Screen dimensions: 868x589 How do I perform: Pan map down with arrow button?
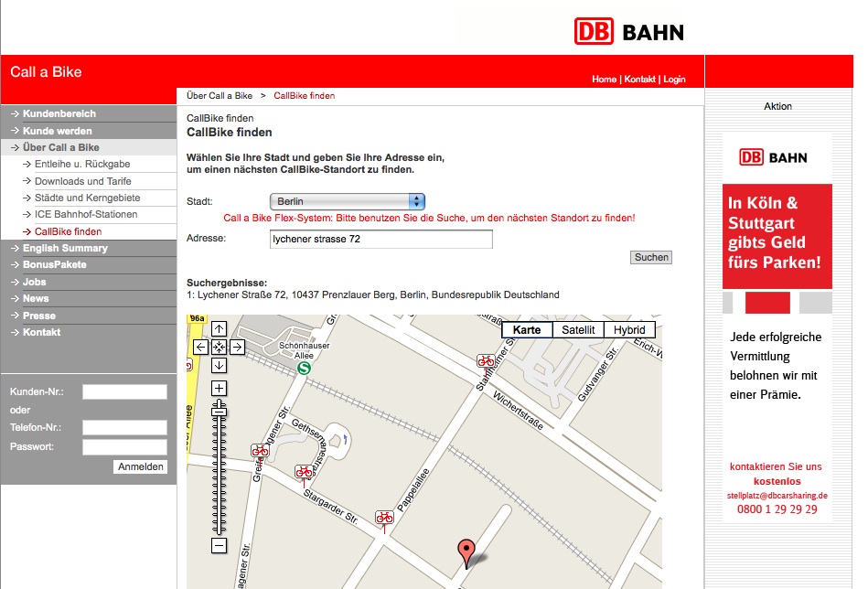click(220, 365)
